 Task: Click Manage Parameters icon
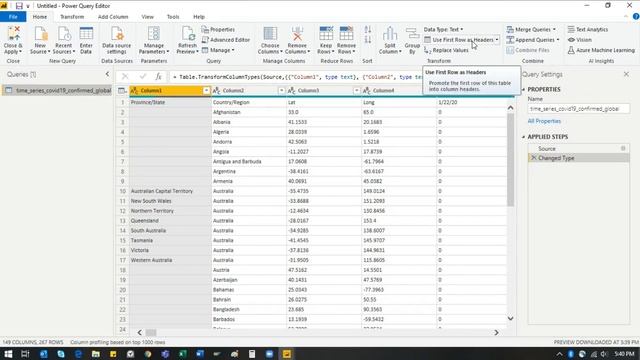tap(154, 33)
